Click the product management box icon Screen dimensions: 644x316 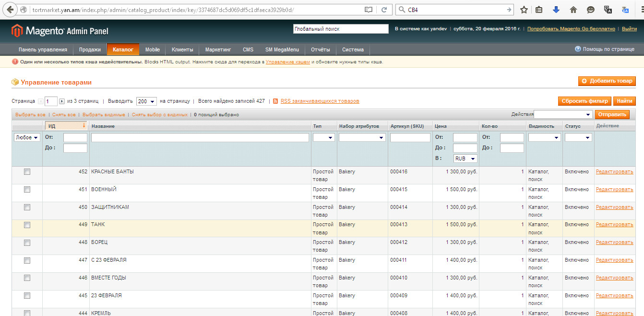click(15, 82)
